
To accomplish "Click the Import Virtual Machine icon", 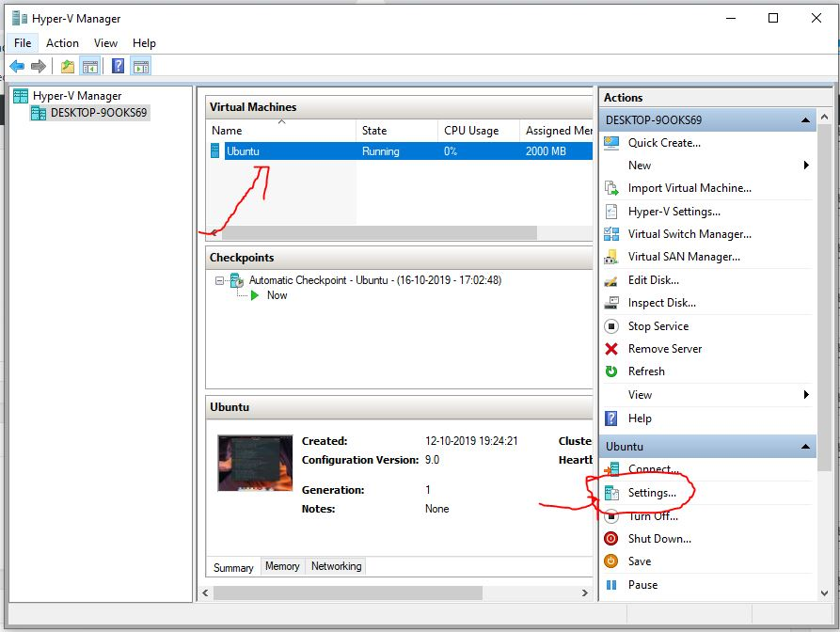I will click(611, 188).
